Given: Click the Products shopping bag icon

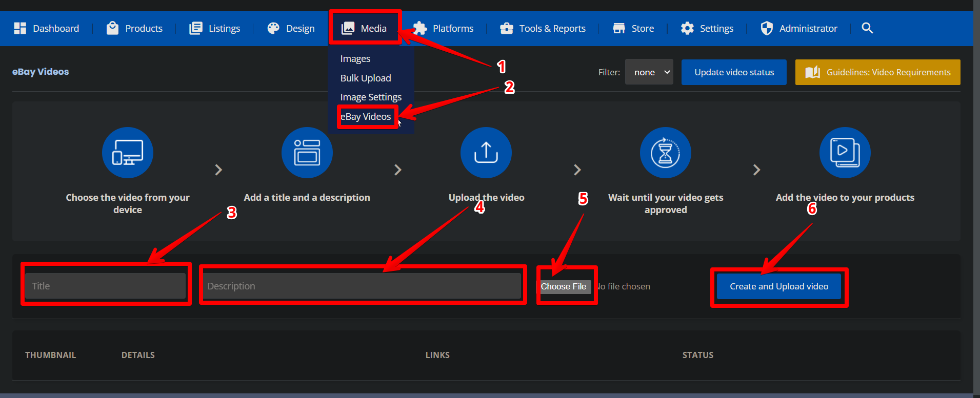Looking at the screenshot, I should click(112, 28).
